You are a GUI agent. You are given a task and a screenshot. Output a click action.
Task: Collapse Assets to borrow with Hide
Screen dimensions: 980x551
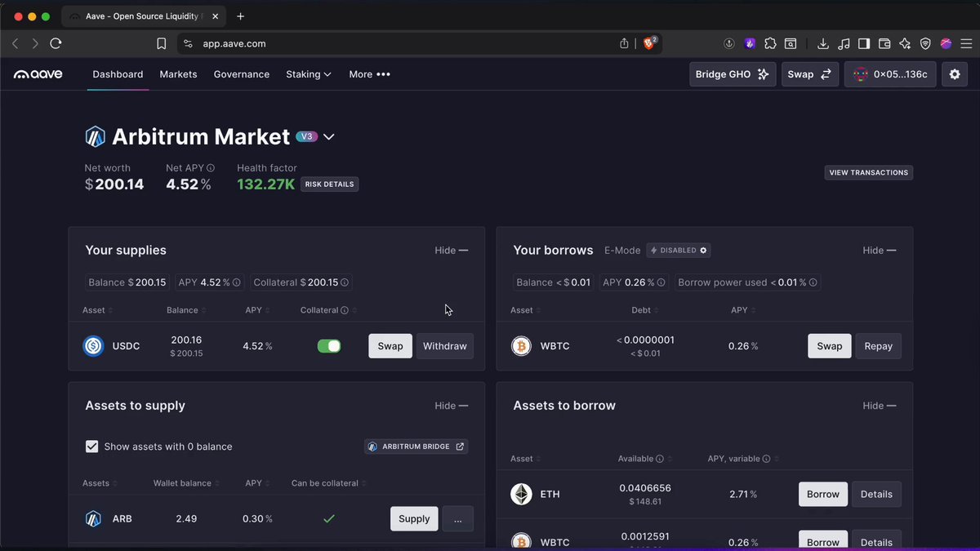(x=880, y=406)
